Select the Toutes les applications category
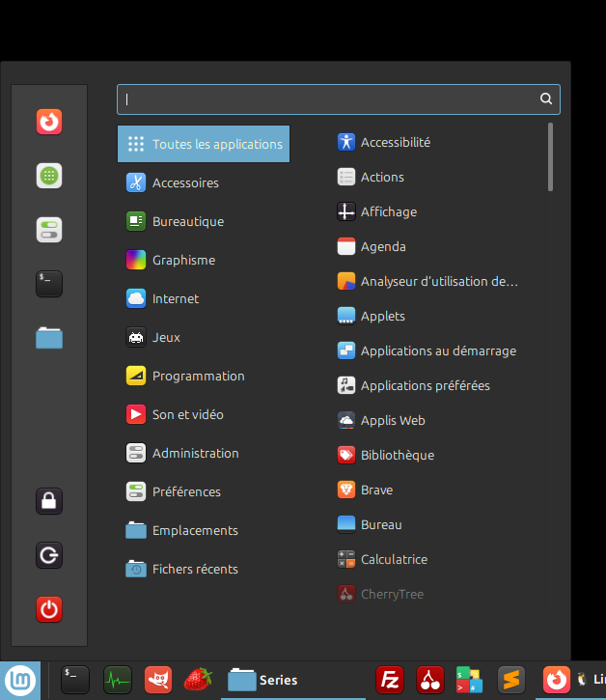 coord(204,144)
